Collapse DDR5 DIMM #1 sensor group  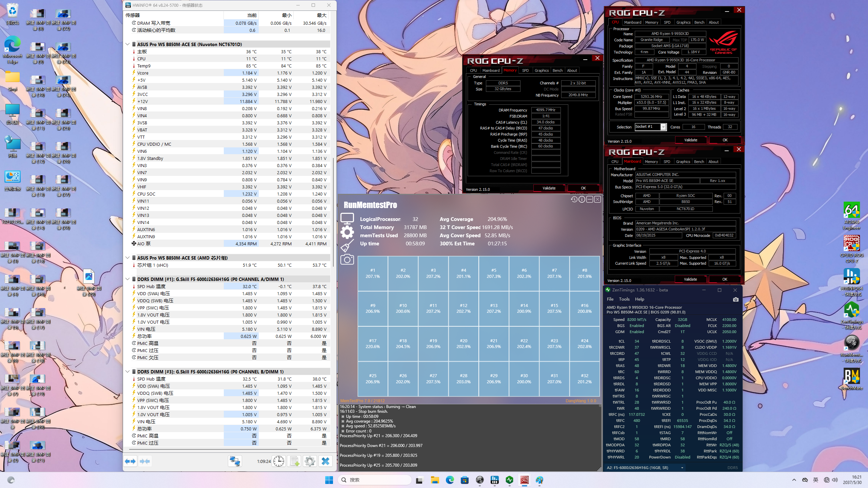click(x=127, y=279)
